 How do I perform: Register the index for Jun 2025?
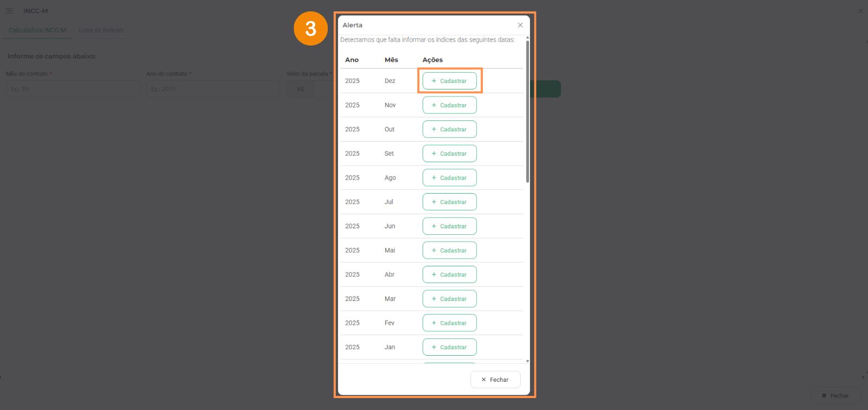[x=449, y=226]
